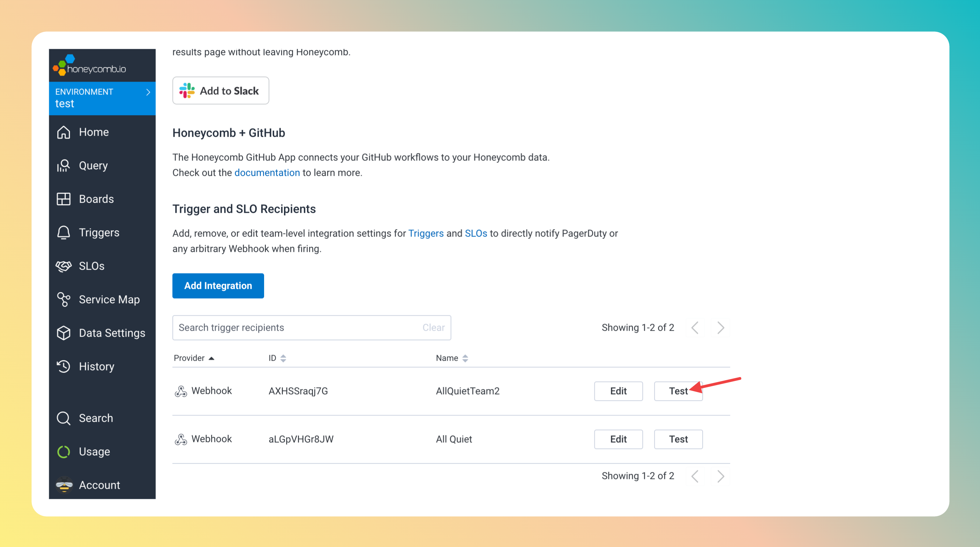The height and width of the screenshot is (547, 980).
Task: Open the Search menu item
Action: pyautogui.click(x=96, y=418)
